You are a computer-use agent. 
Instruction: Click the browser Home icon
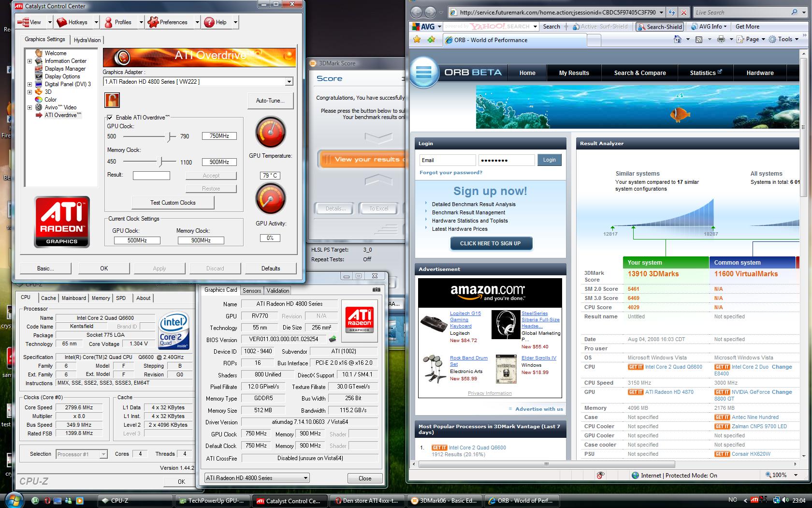pyautogui.click(x=678, y=40)
